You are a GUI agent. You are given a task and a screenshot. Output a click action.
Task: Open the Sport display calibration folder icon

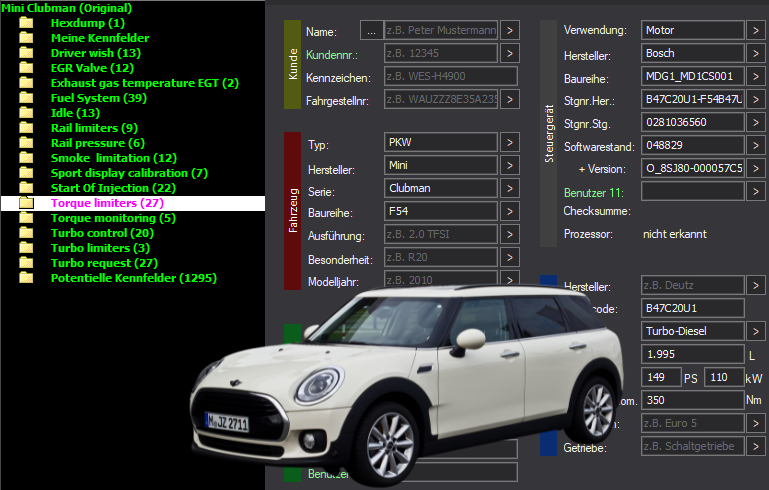26,173
